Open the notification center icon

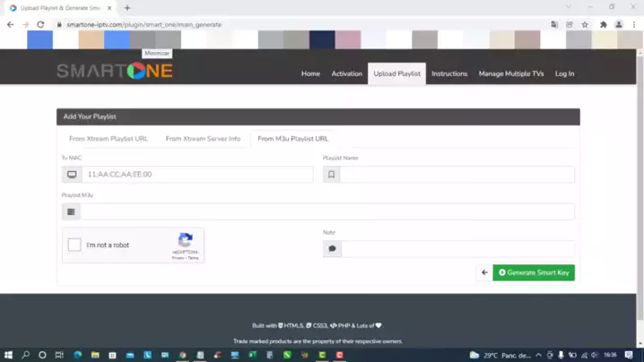click(x=629, y=355)
